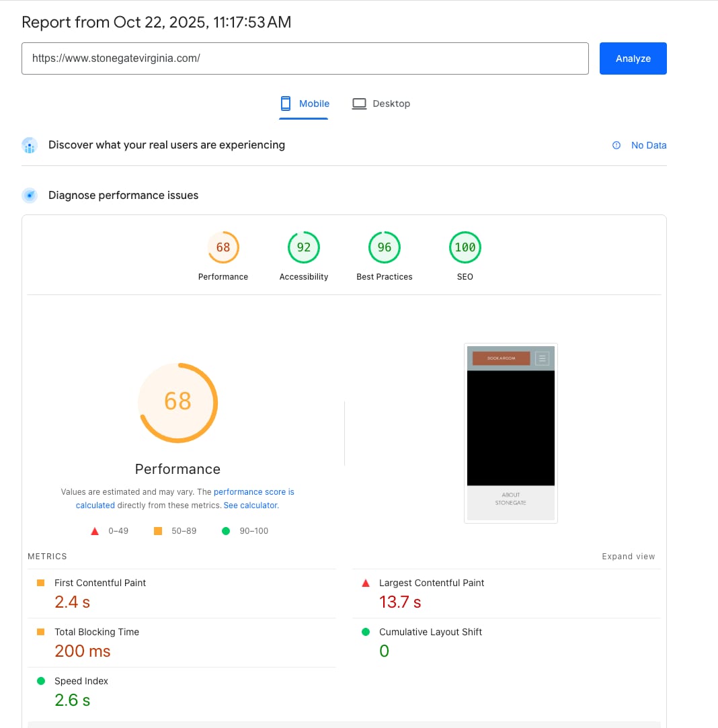718x728 pixels.
Task: Click the desktop monitor icon
Action: [360, 104]
